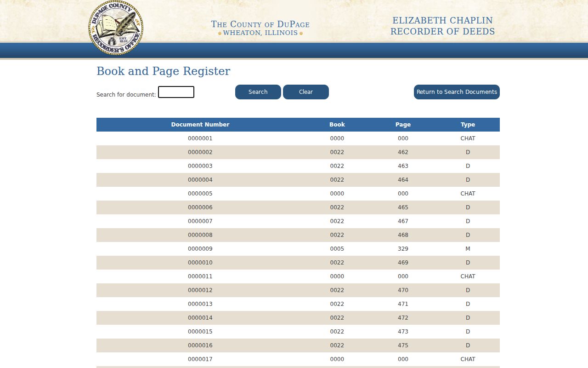588x368 pixels.
Task: Select document number 0000005
Action: [200, 194]
